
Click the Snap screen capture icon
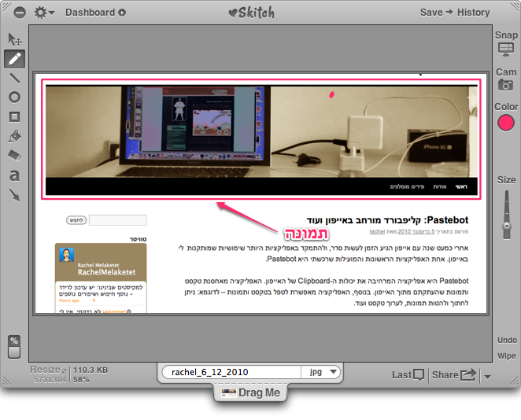coord(506,50)
